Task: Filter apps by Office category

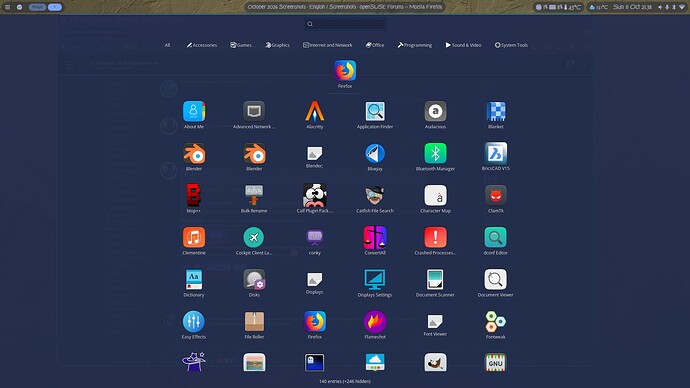Action: coord(374,45)
